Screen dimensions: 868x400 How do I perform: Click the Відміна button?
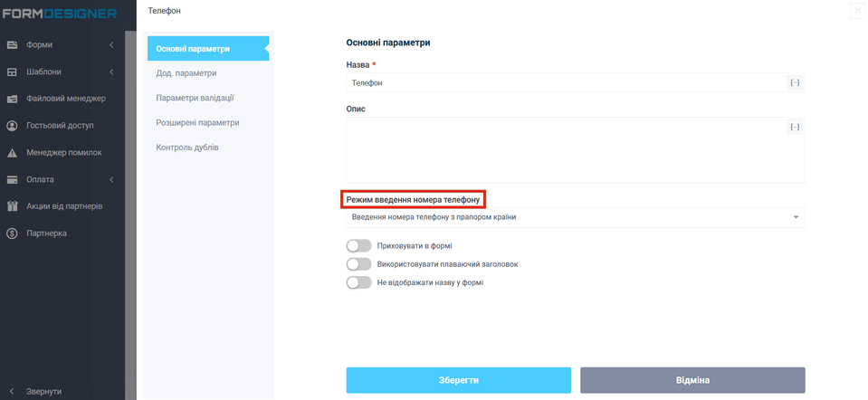click(692, 380)
